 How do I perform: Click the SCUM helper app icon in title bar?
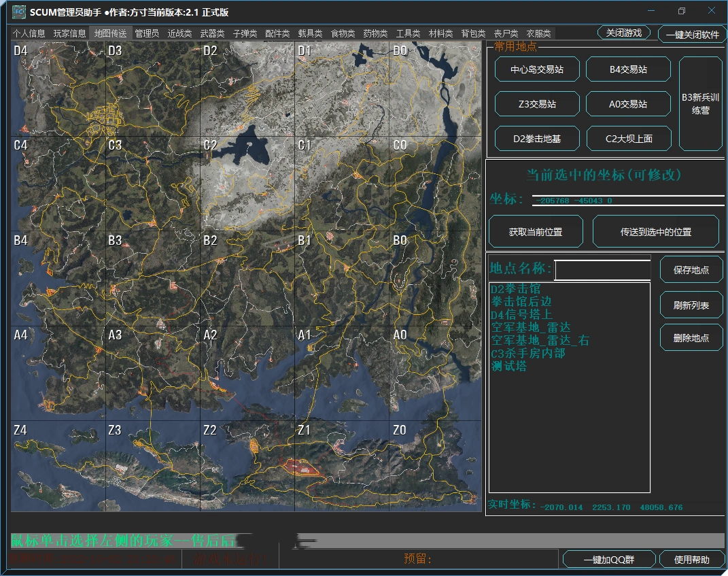(18, 12)
